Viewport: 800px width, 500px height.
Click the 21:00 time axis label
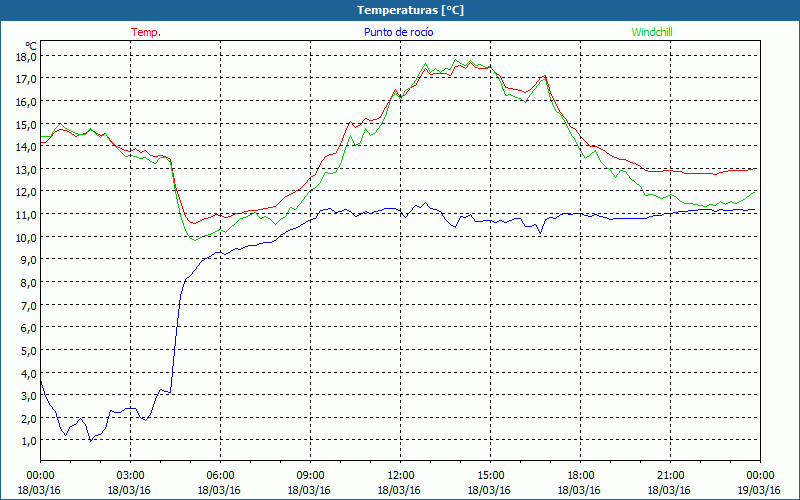670,475
